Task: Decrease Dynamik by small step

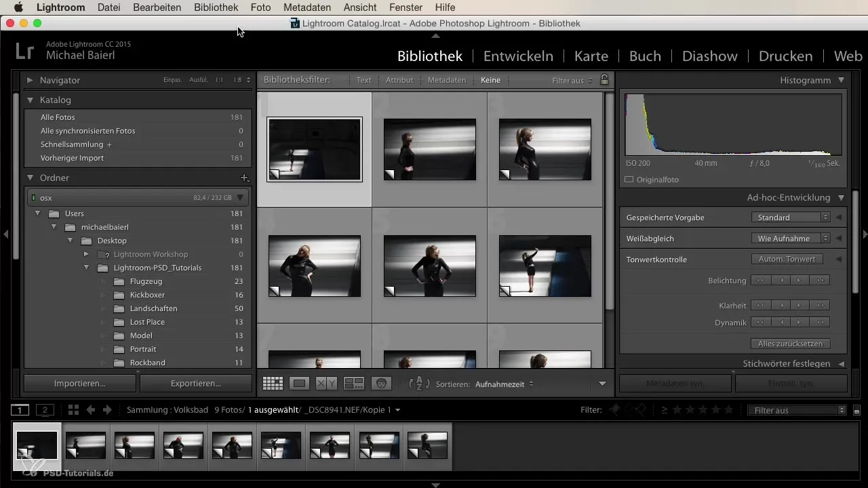Action: pyautogui.click(x=781, y=323)
